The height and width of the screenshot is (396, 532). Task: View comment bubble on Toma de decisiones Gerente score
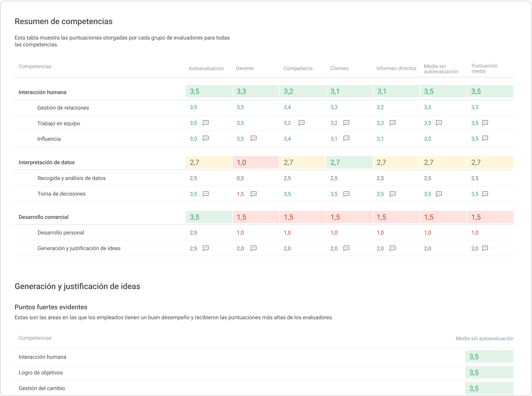pos(254,194)
